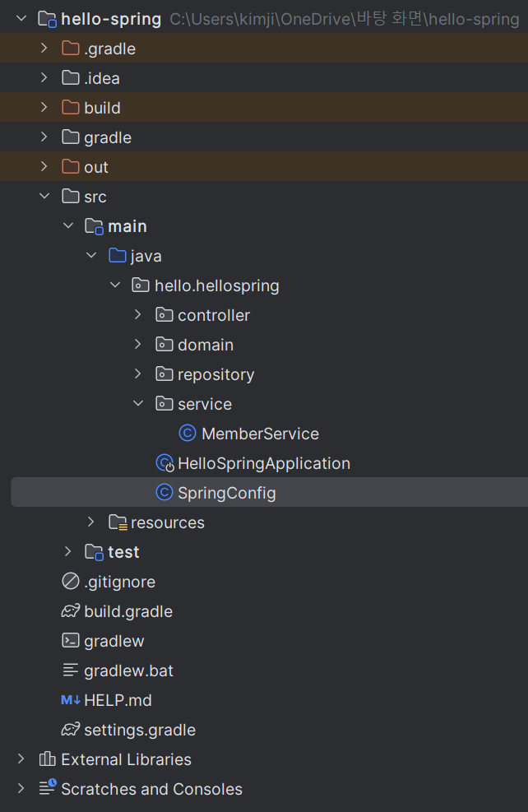Click the settings.gradle file icon
This screenshot has height=812, width=528.
click(x=71, y=730)
